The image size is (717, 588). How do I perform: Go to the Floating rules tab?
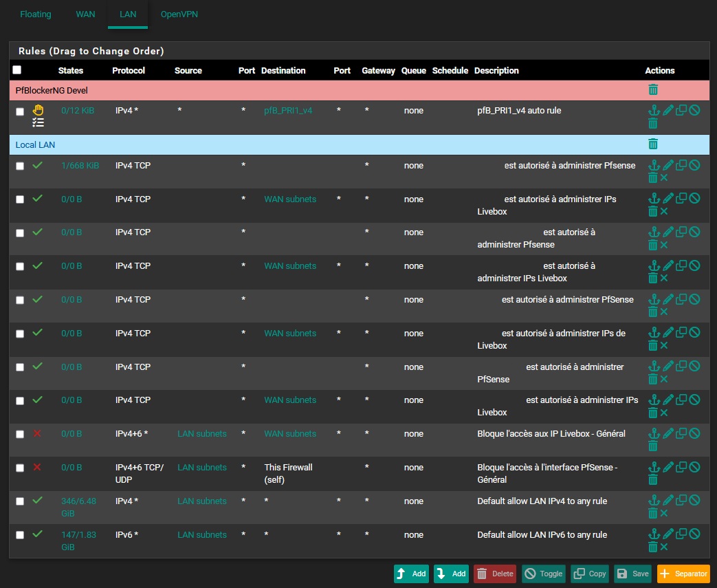(36, 14)
